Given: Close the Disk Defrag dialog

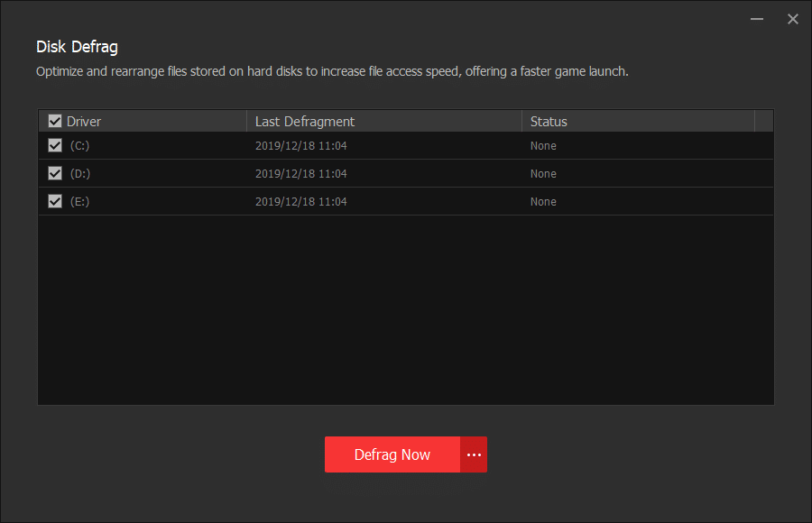Looking at the screenshot, I should pyautogui.click(x=793, y=19).
